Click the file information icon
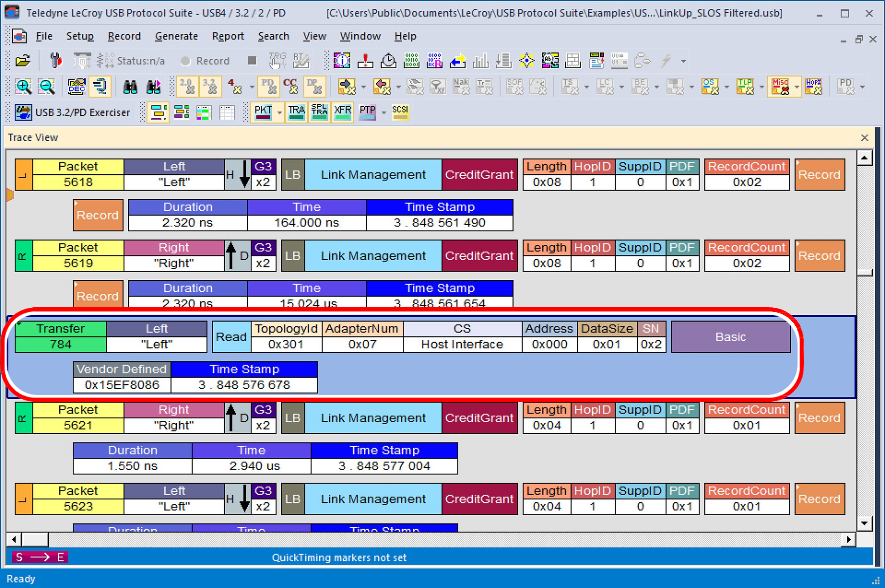885x588 pixels. click(x=342, y=61)
